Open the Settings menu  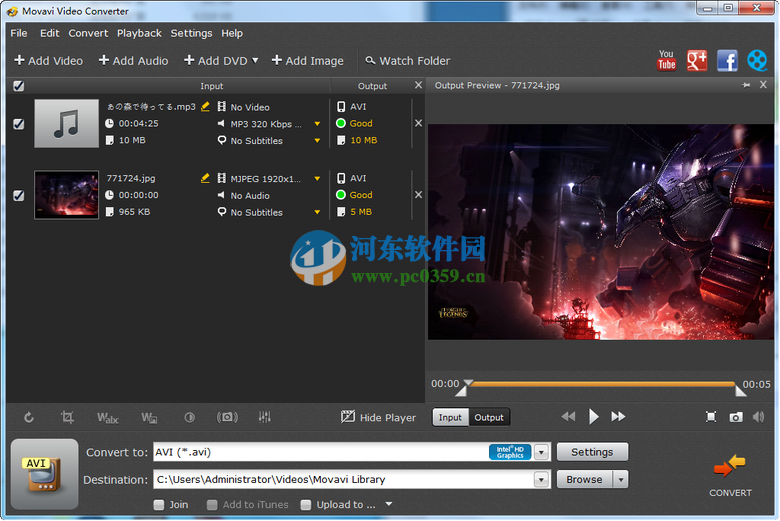192,33
